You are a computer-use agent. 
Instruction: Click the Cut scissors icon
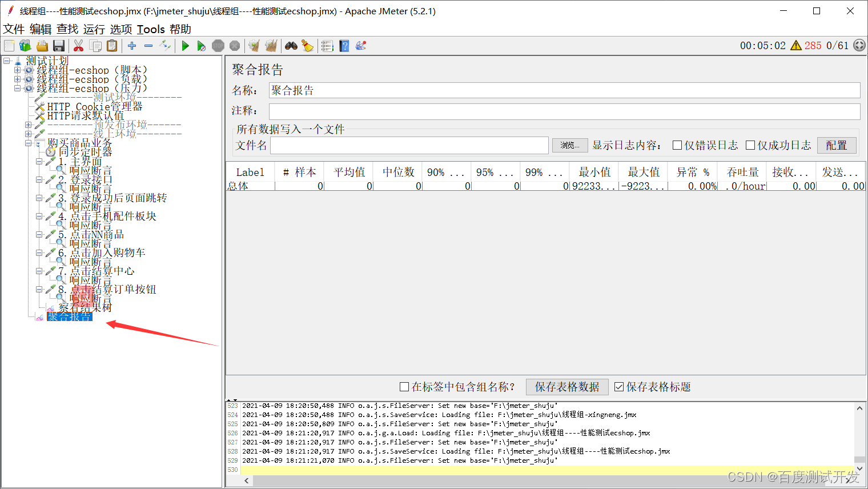click(x=79, y=46)
